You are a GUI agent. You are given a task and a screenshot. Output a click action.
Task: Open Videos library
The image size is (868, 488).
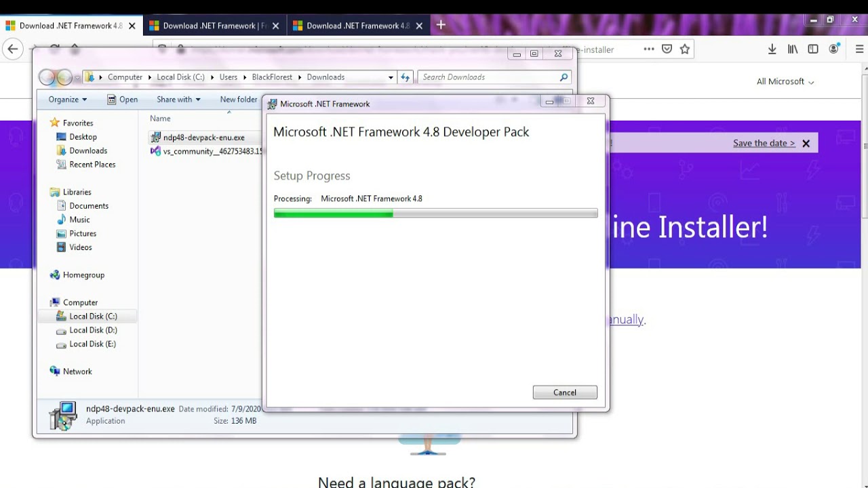80,247
